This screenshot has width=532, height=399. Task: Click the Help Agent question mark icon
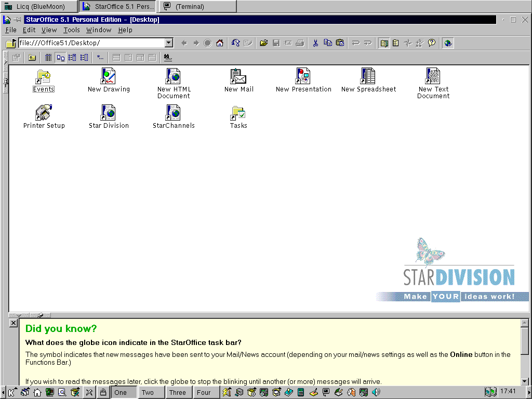pos(432,43)
